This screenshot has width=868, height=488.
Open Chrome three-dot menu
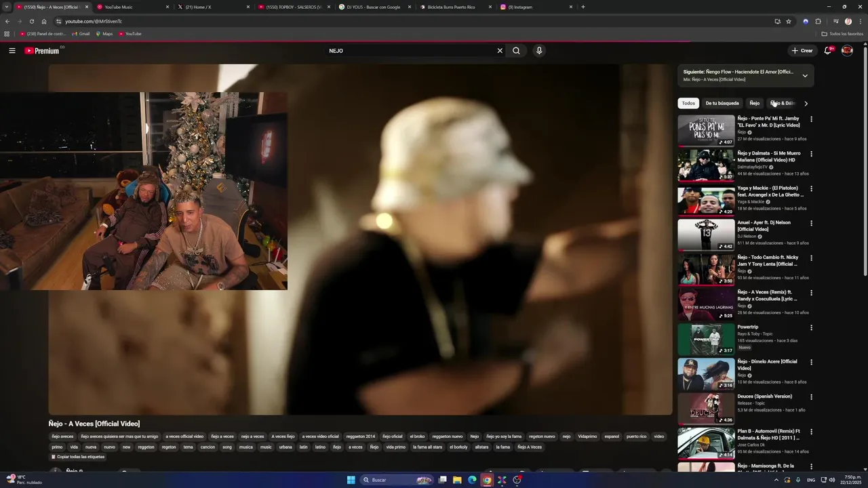click(x=861, y=21)
